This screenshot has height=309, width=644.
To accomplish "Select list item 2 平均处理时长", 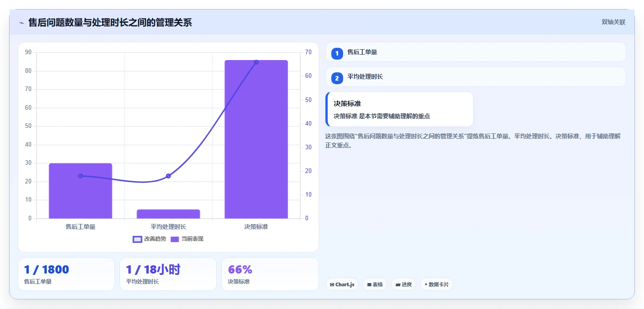I will (476, 77).
